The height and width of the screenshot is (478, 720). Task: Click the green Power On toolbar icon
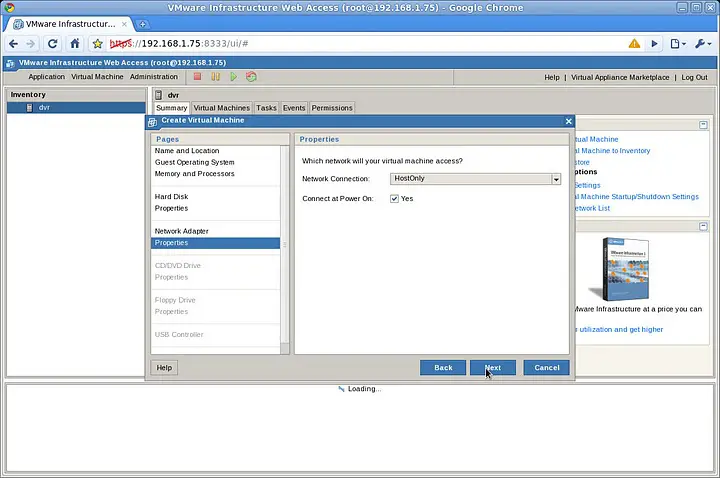point(233,77)
